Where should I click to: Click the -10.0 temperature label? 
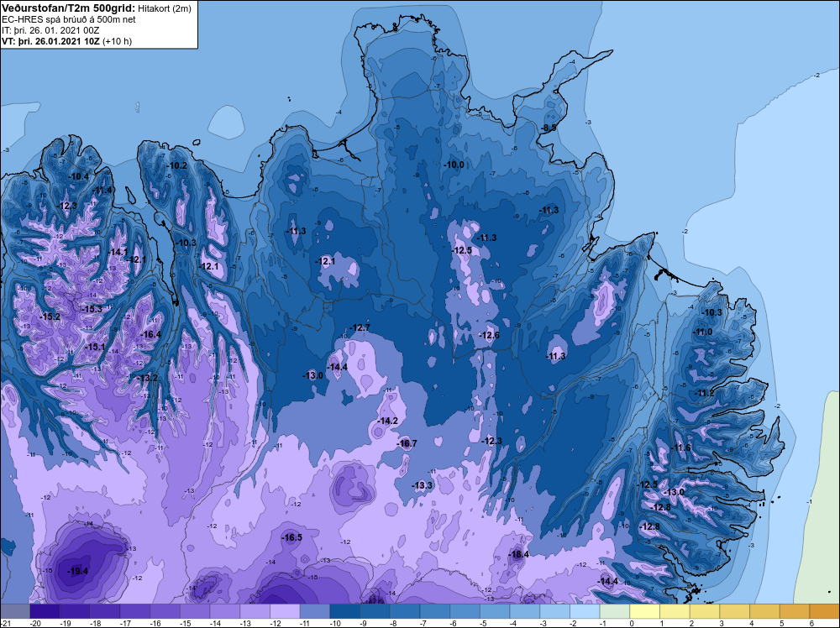point(454,165)
